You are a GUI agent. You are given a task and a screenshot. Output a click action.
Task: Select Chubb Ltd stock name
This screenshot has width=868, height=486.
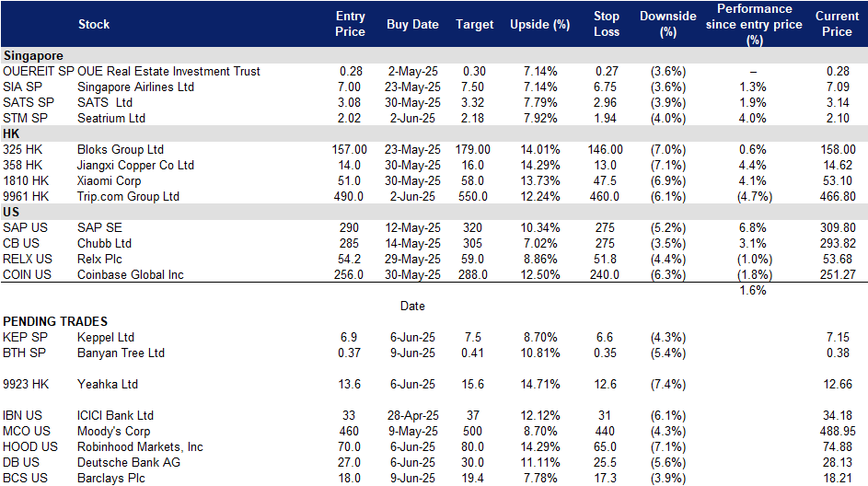click(x=104, y=244)
